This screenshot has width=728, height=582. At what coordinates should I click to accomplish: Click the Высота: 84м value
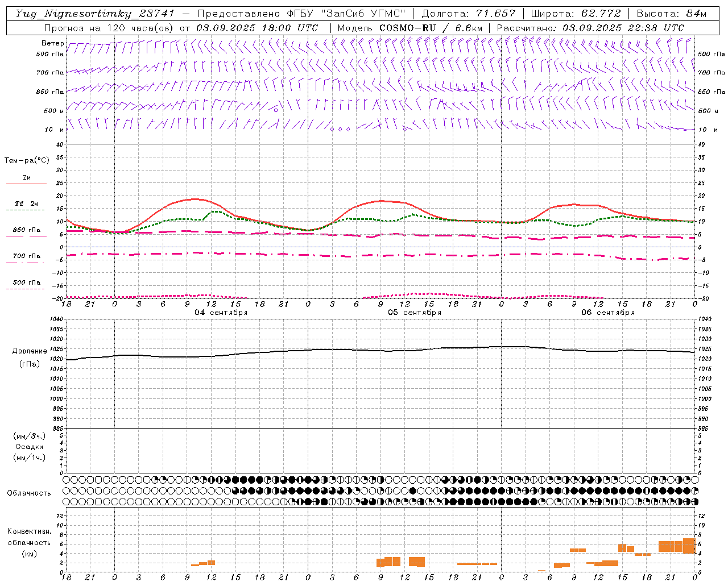[671, 14]
